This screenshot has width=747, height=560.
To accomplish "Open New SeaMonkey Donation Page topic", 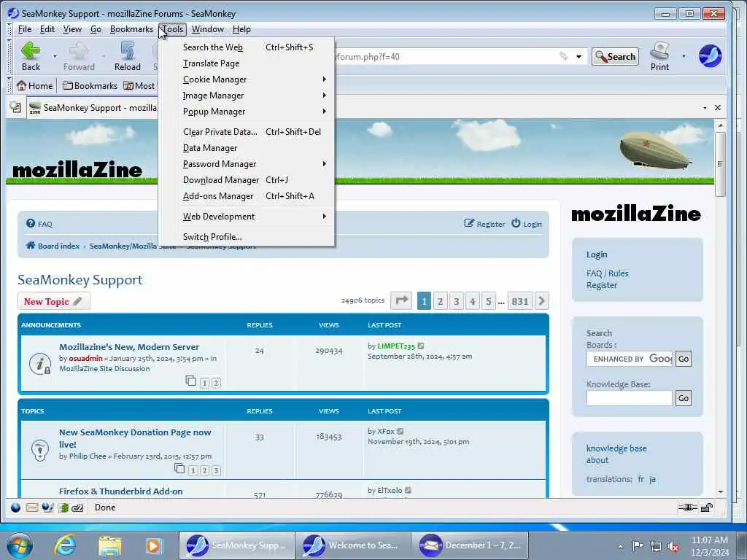I will pyautogui.click(x=135, y=438).
